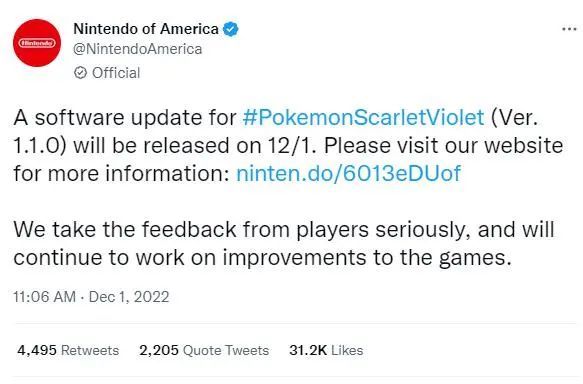Click the white Nintendo logo inside avatar

(37, 43)
